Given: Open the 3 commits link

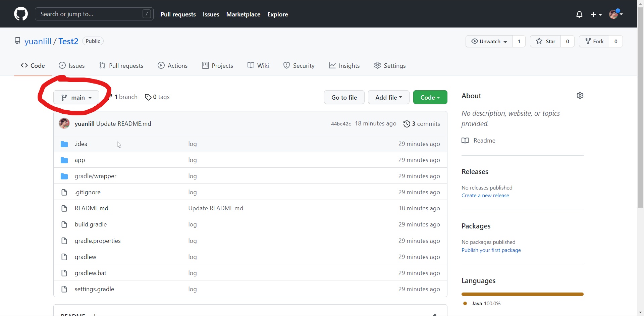Looking at the screenshot, I should pos(422,124).
